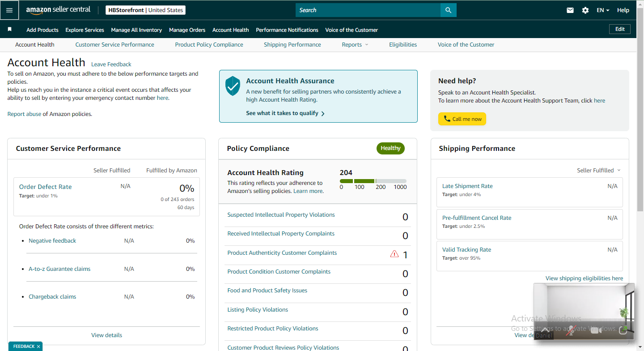The width and height of the screenshot is (644, 351).
Task: Click the Edit button
Action: 620,29
